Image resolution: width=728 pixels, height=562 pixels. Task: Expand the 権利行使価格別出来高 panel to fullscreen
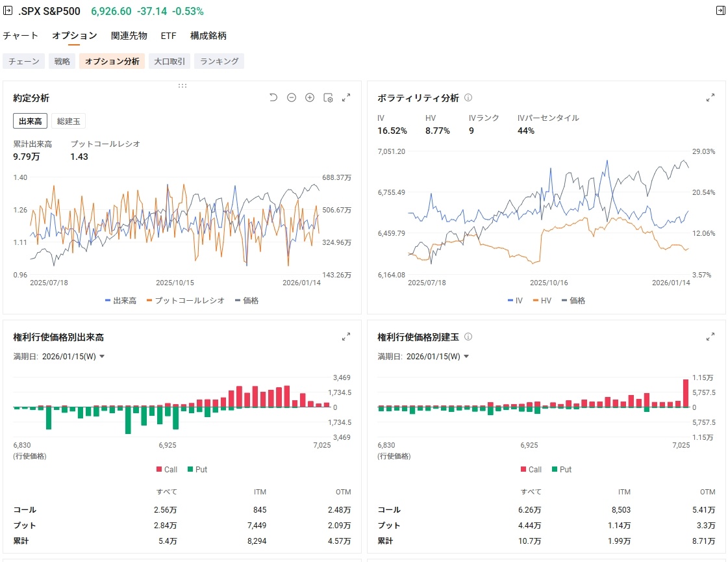[x=346, y=337]
